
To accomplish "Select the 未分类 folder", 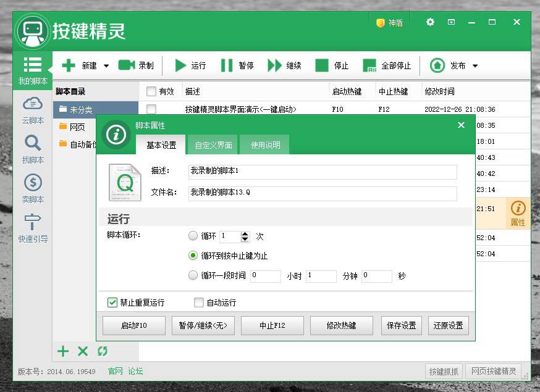I will click(96, 110).
